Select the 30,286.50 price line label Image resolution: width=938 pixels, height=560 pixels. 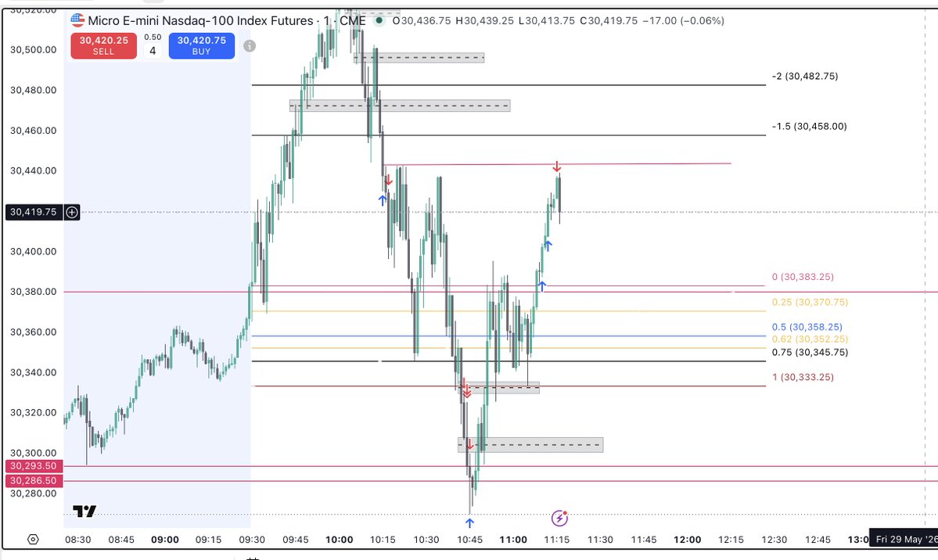(x=34, y=480)
